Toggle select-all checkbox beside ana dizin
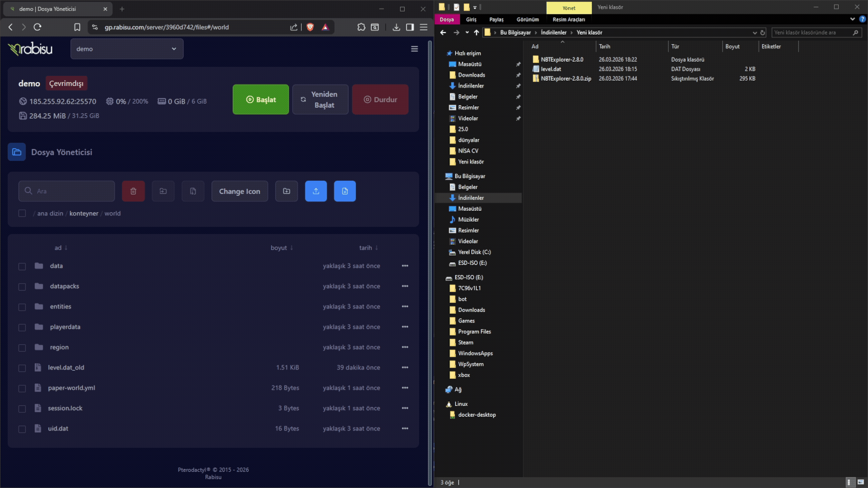The image size is (868, 488). tap(22, 213)
